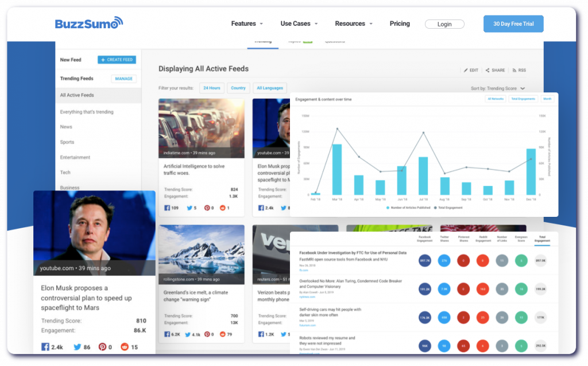Viewport: 588px width, 366px height.
Task: Open 'Overlooked No More: Alan Turing' article
Action: click(350, 283)
